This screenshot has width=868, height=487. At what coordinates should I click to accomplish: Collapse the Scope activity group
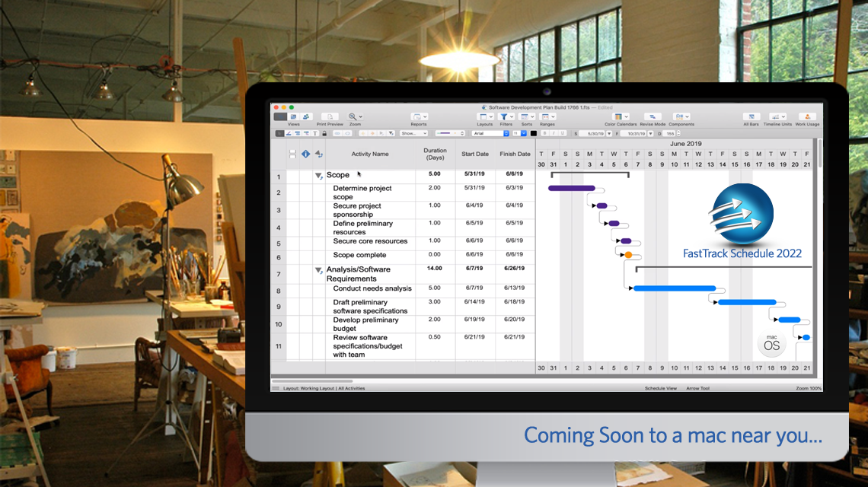(x=319, y=174)
